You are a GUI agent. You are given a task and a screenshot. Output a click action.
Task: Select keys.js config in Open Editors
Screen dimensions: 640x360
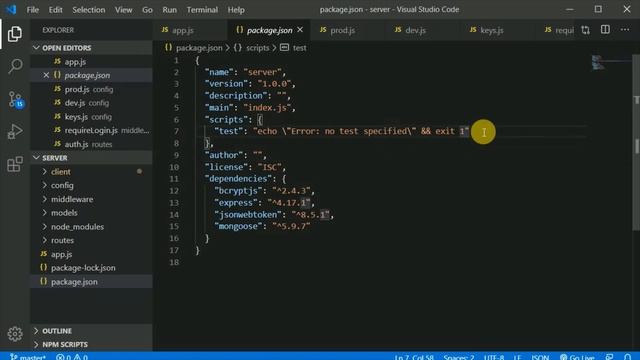click(x=91, y=117)
